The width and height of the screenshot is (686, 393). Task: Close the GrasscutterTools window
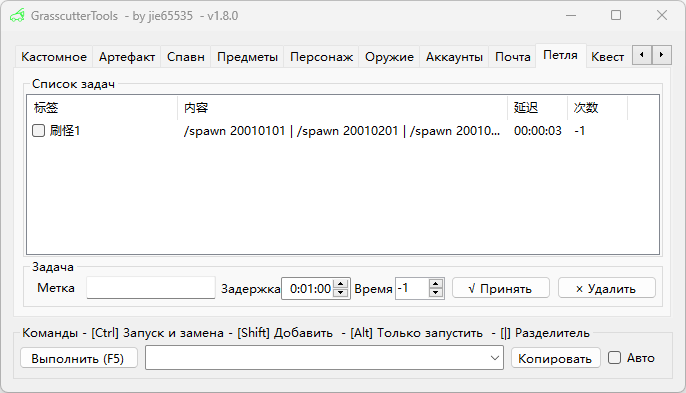point(662,15)
